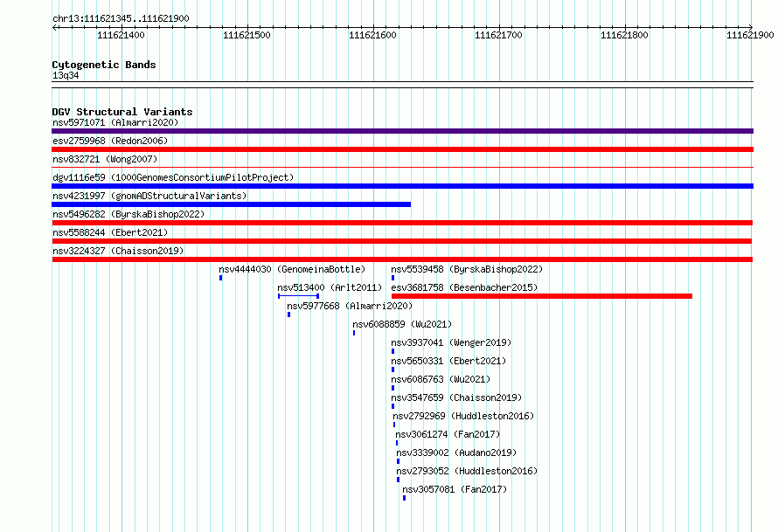
Task: Click the blue marker under nsv5539458
Action: tap(393, 278)
